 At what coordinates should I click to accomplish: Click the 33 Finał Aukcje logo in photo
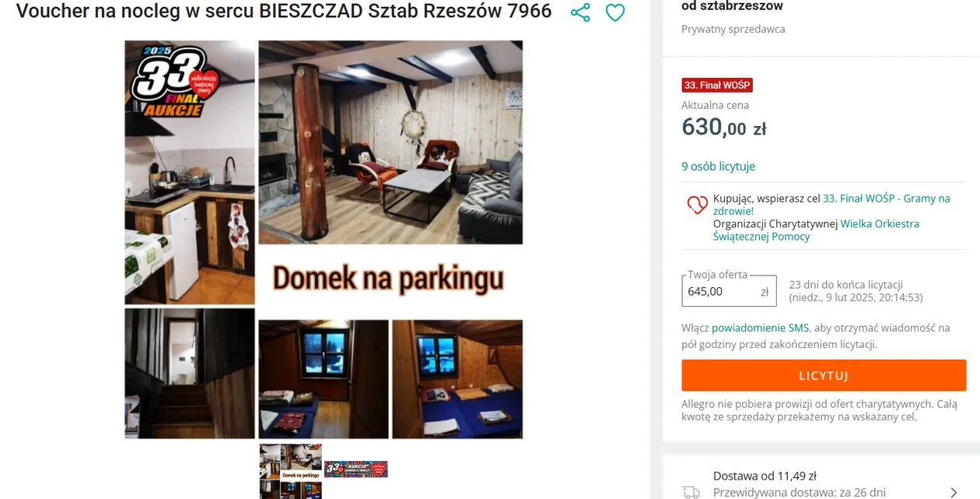coord(176,81)
